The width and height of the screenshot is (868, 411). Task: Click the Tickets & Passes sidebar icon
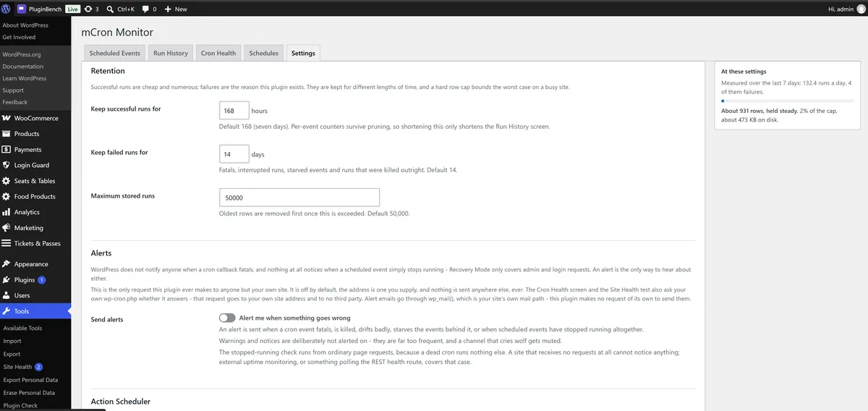7,243
